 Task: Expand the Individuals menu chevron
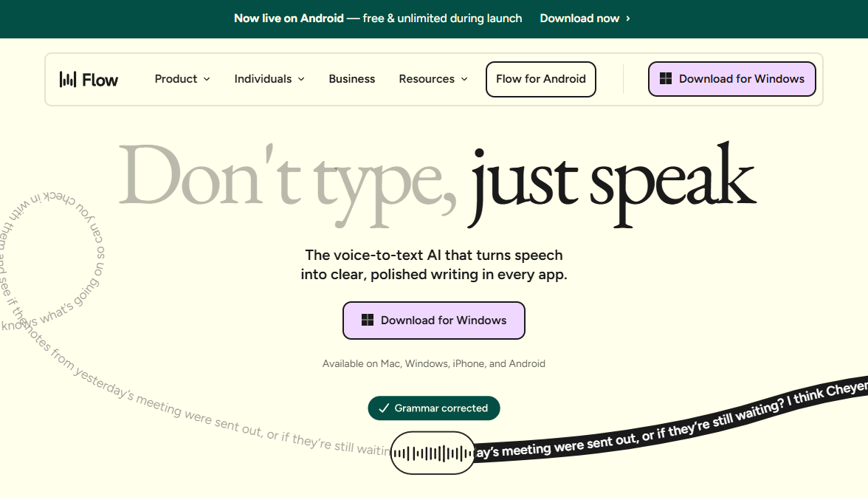tap(301, 79)
